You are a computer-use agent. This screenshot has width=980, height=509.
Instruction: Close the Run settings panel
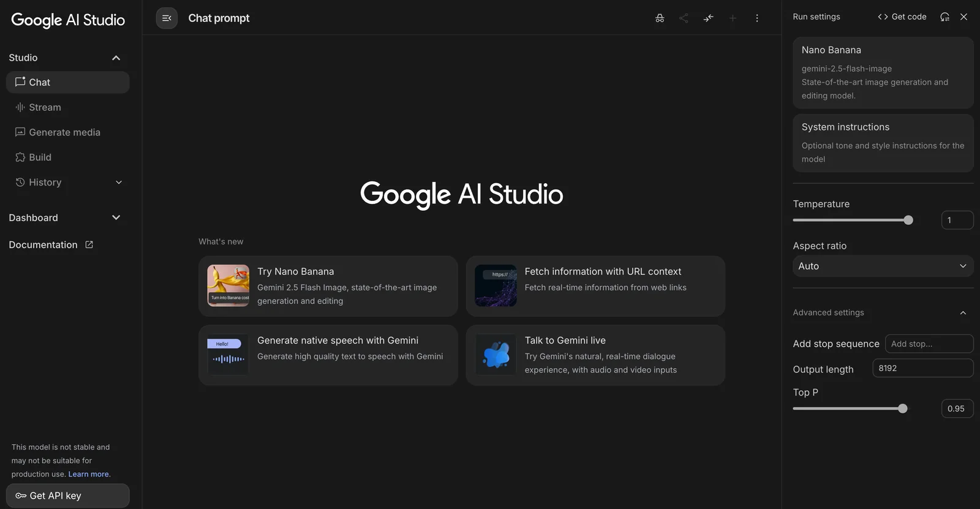coord(963,17)
